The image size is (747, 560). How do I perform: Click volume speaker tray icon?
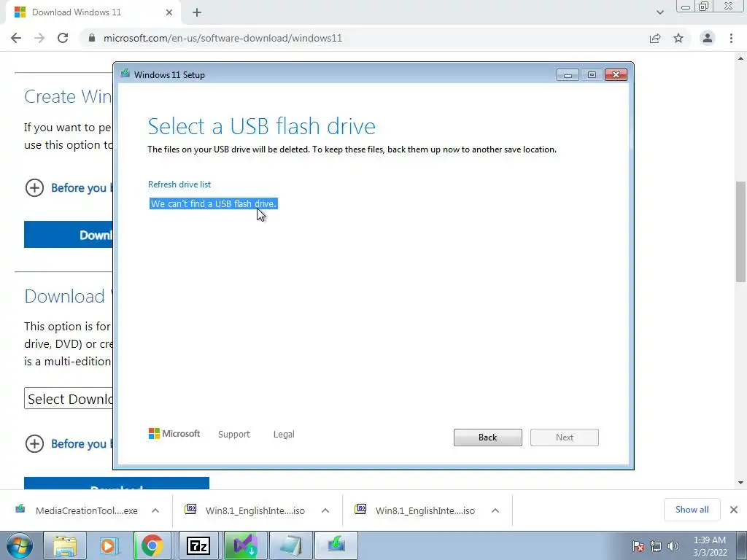673,546
